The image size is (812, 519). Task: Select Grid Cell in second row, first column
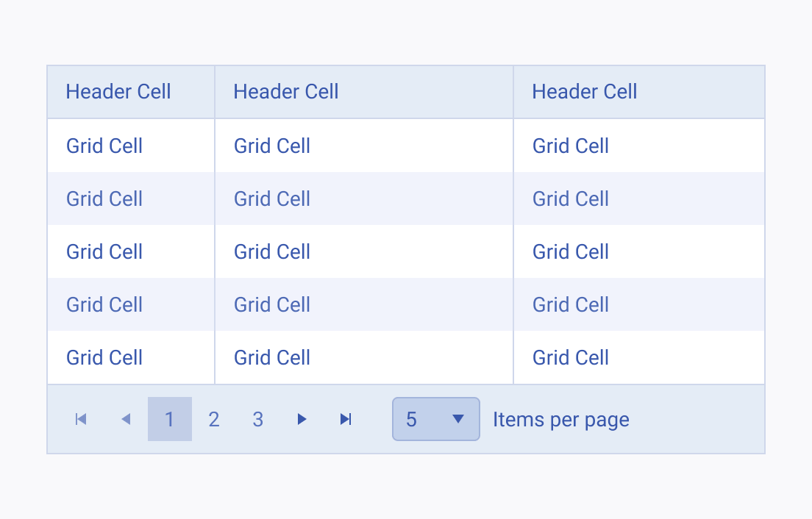point(131,198)
